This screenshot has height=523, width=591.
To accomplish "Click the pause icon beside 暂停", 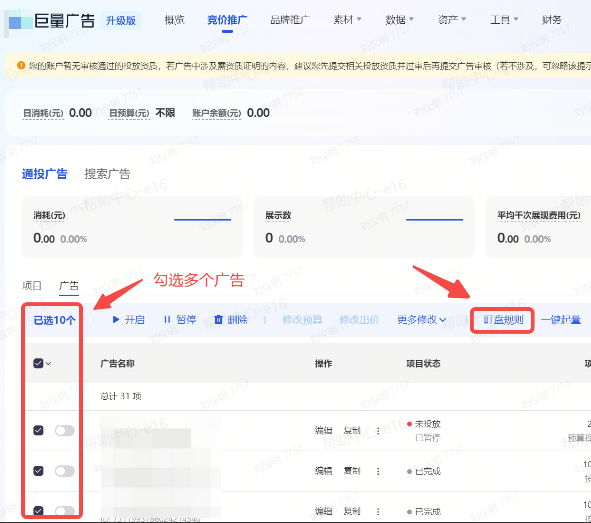I will 167,320.
